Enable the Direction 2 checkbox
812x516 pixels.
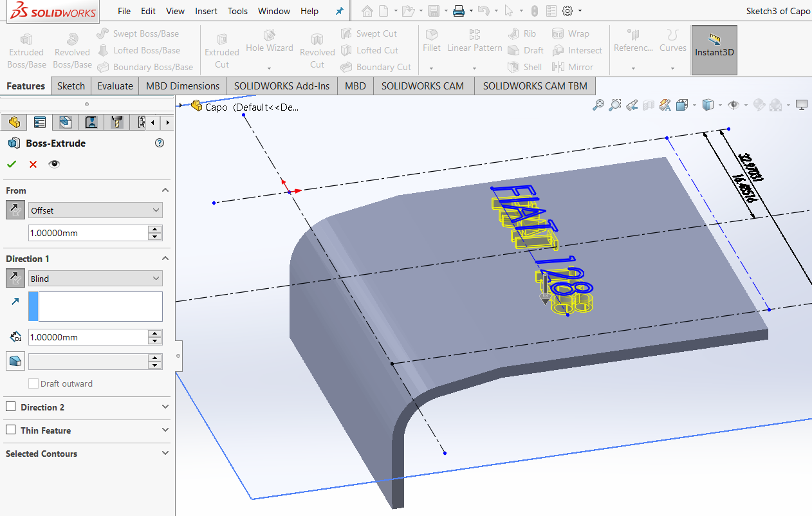coord(10,407)
